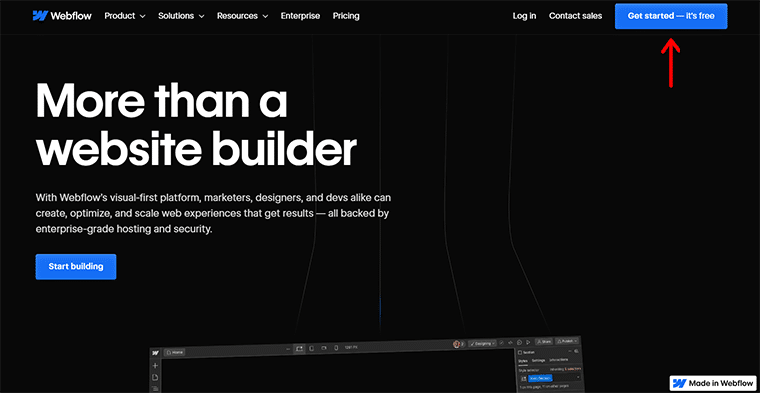Go to the Enterprise page

tap(300, 16)
